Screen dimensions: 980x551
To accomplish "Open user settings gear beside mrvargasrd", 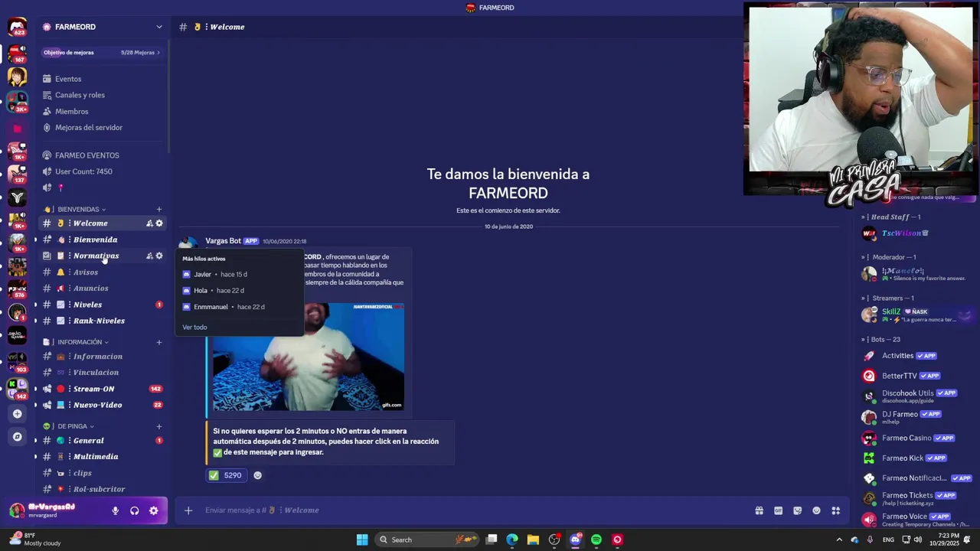I will [154, 510].
